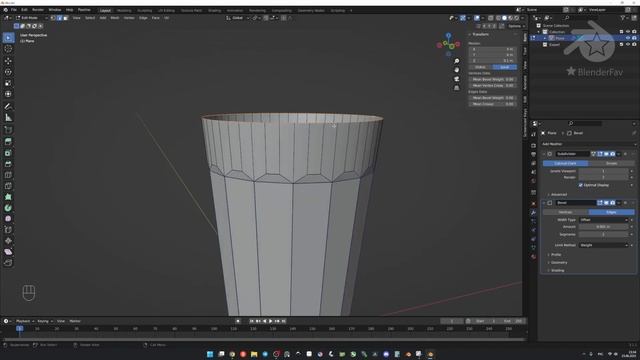This screenshot has height=360, width=640.
Task: Set Bevel to affect Edges
Action: coord(611,212)
